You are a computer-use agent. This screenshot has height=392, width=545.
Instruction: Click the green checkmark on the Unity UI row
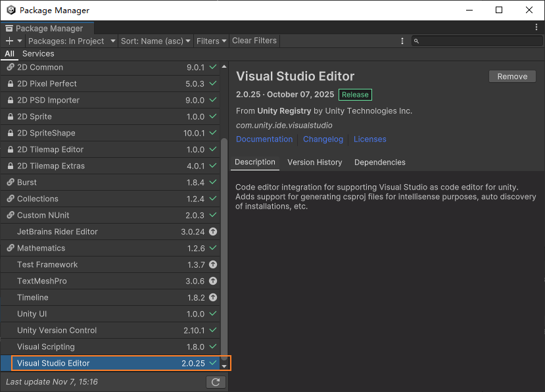point(213,313)
